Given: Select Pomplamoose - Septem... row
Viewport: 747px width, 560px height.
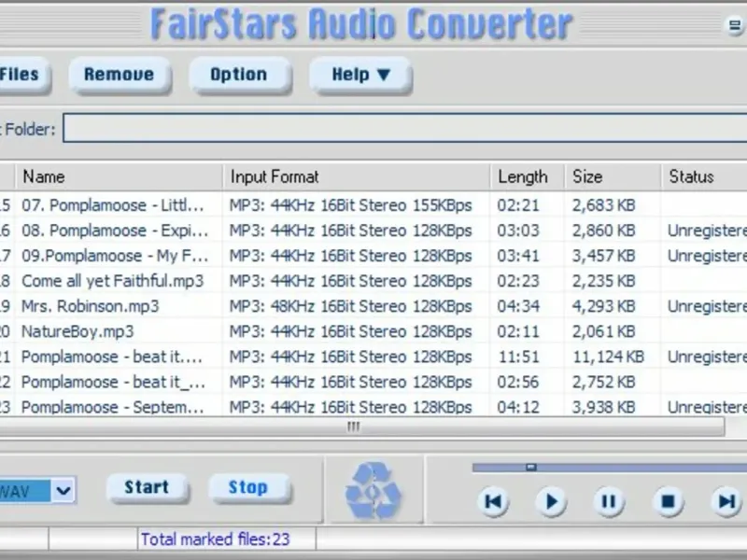Looking at the screenshot, I should tap(373, 406).
